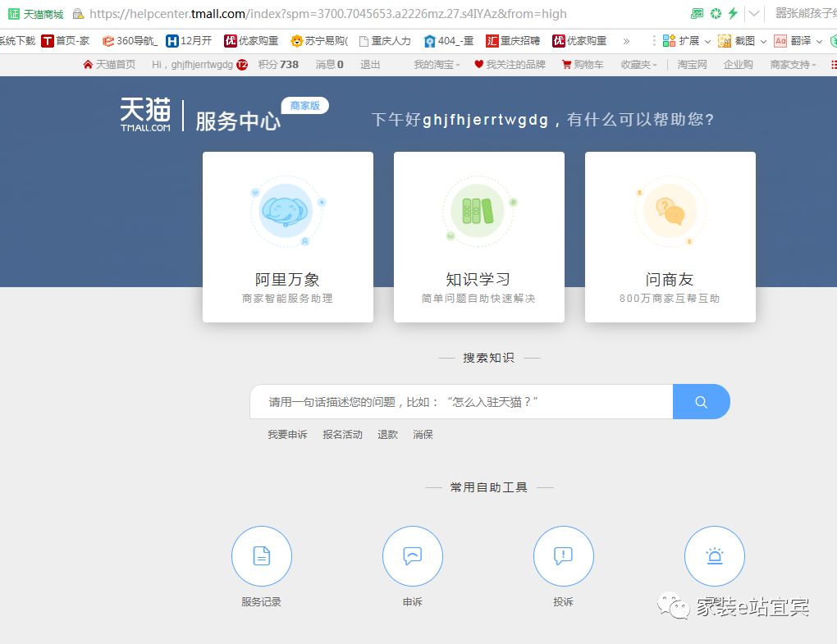Expand the bookmarks overflow chevron
The height and width of the screenshot is (644, 837).
click(626, 41)
